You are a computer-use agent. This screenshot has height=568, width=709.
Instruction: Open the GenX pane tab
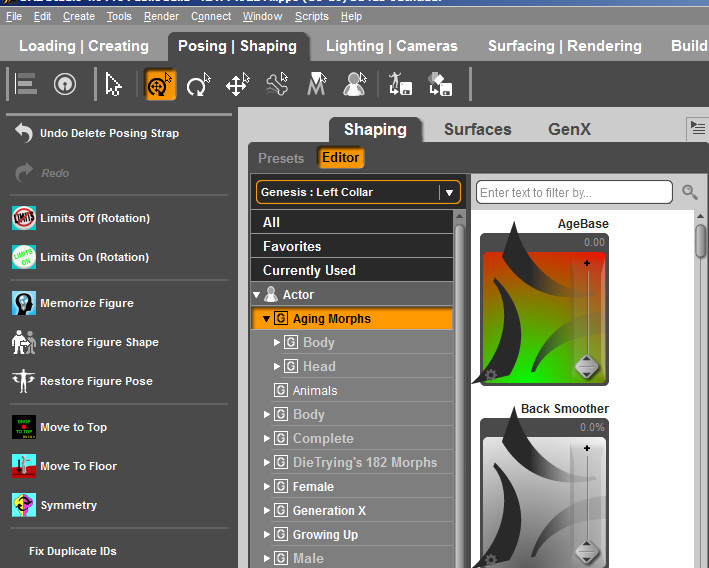(x=569, y=129)
